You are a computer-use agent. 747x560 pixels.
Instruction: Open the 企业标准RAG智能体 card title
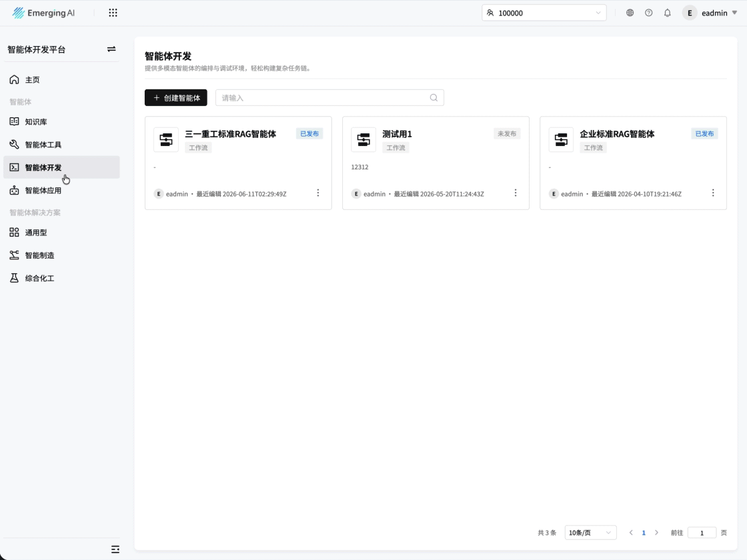coord(617,134)
